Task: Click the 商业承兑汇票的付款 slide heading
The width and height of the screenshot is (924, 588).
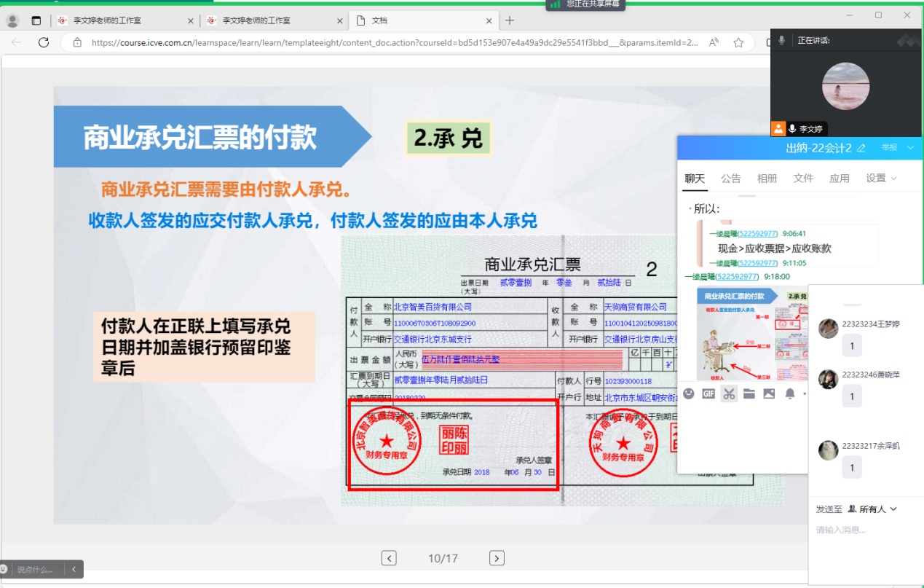Action: coord(200,138)
